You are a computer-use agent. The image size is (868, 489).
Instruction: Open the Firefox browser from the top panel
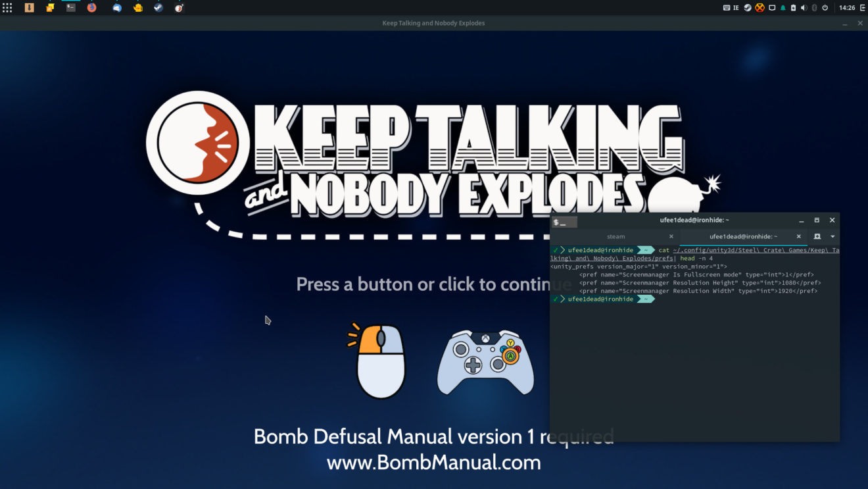click(92, 7)
